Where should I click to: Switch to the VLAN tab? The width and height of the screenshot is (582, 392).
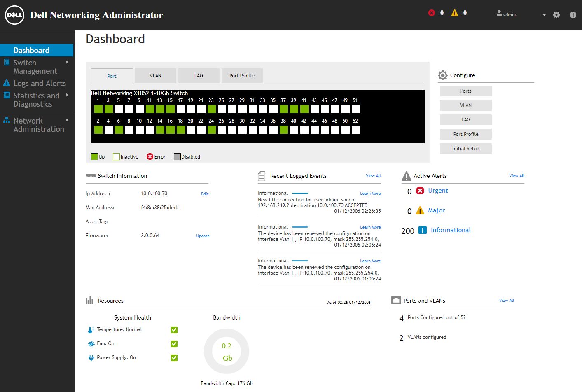click(x=155, y=76)
